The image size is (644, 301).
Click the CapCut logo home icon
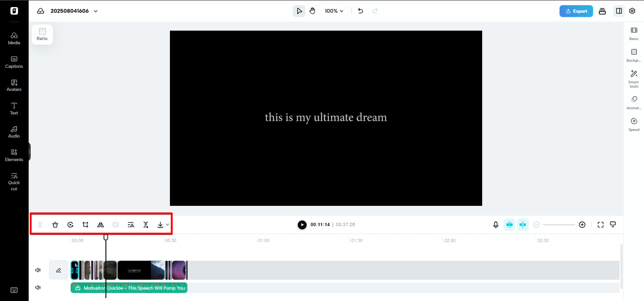click(x=14, y=11)
